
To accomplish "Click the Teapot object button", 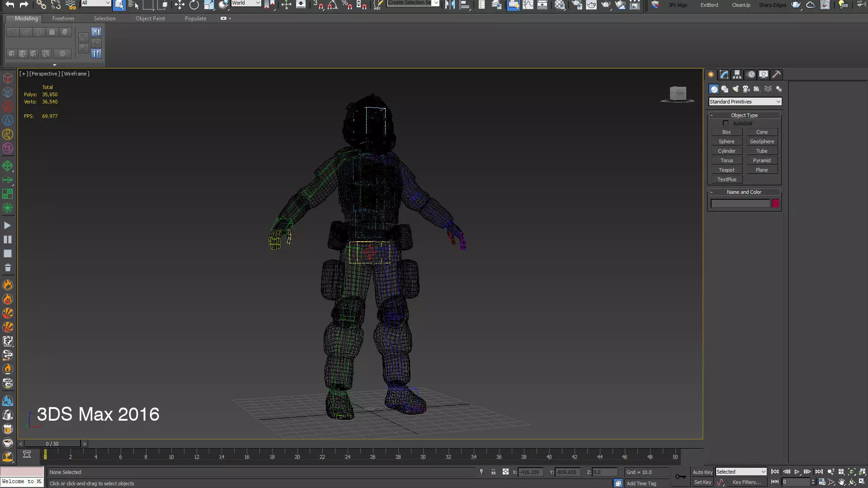I will pos(726,170).
